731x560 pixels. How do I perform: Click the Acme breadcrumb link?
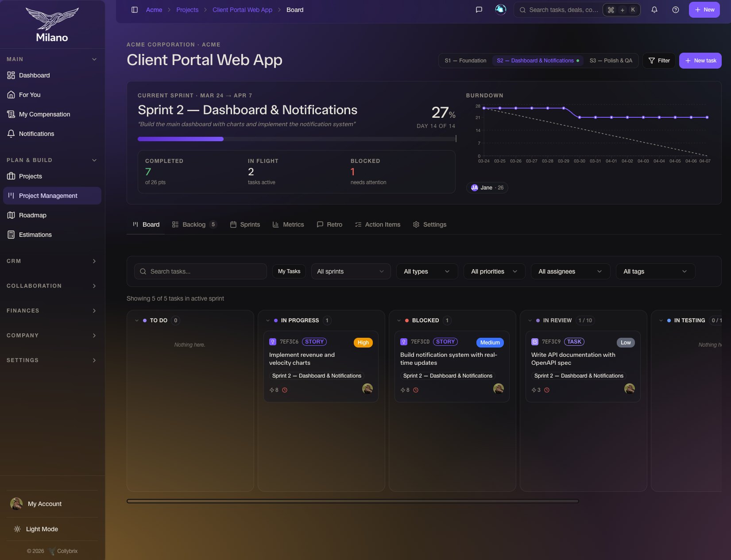(x=154, y=10)
